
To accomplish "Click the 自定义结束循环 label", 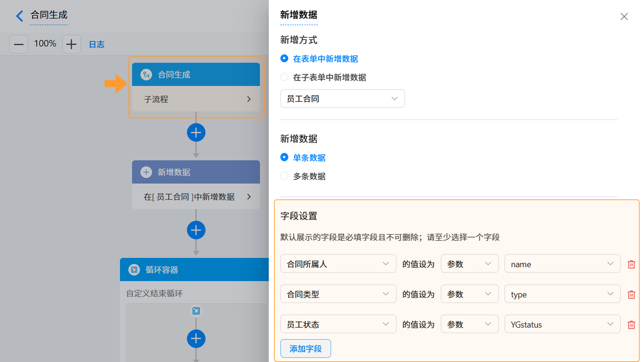I will tap(154, 293).
